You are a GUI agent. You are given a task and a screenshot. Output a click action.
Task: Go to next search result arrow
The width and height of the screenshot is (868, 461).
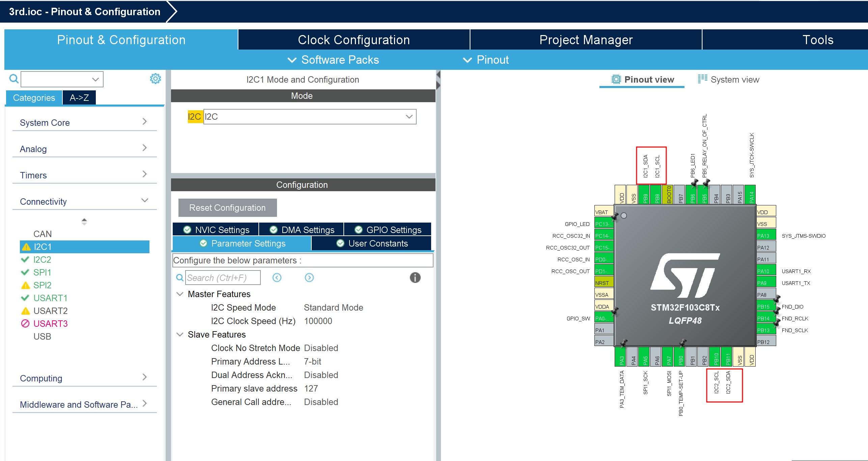[309, 278]
